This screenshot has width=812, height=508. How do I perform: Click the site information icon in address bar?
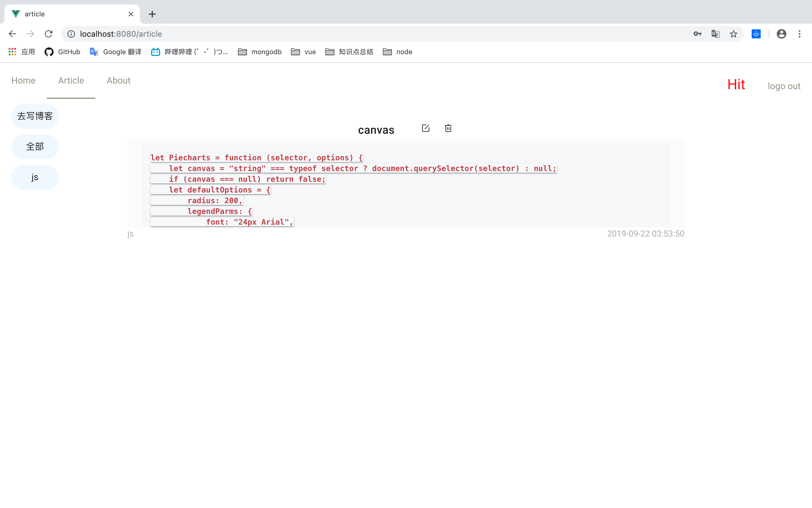(x=71, y=34)
